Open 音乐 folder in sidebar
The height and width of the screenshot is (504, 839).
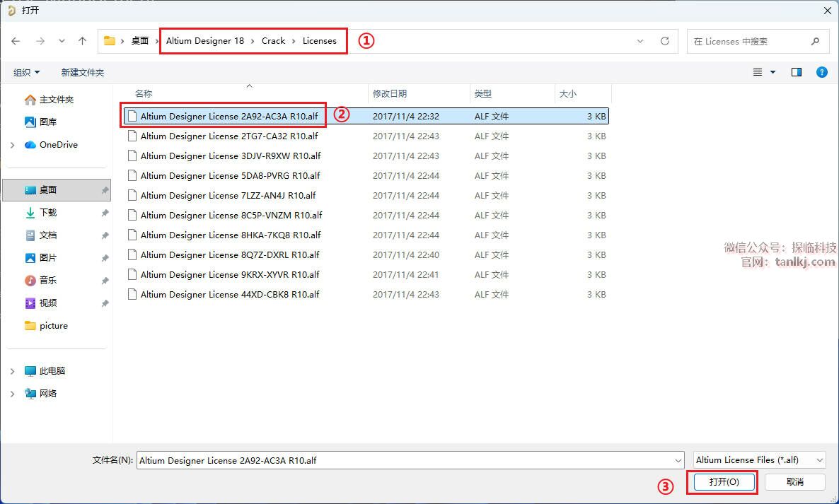(47, 280)
